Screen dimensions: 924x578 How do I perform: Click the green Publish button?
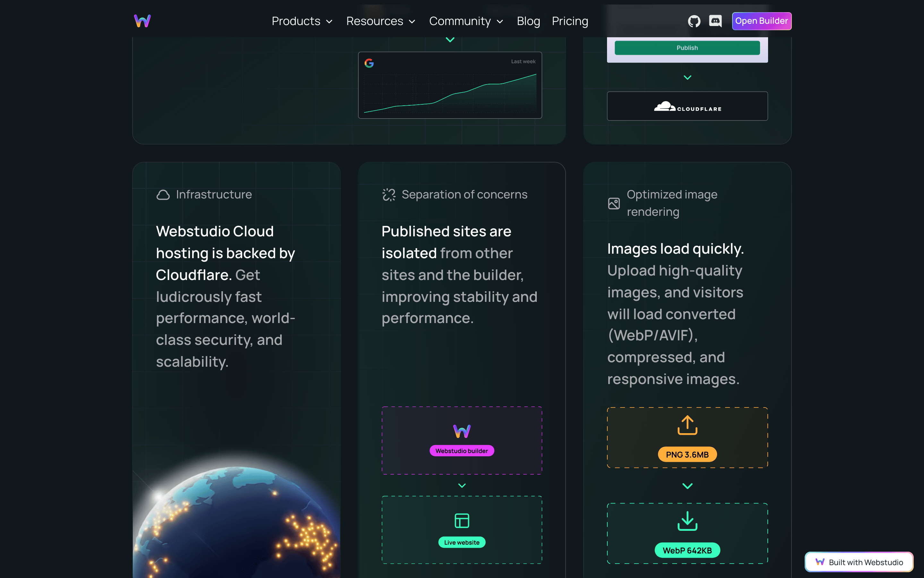[687, 48]
